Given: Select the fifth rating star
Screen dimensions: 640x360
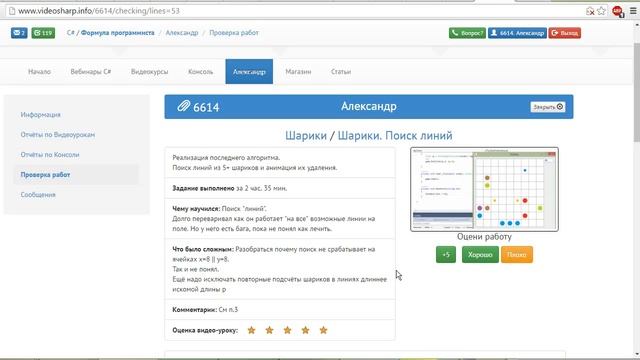Looking at the screenshot, I should 323,330.
